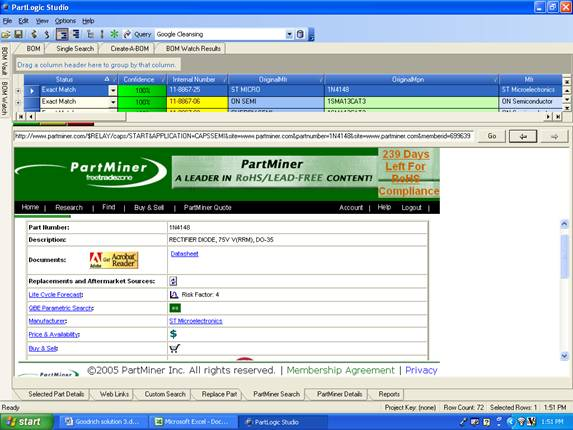Select the 11-8867-06 internal number cell
Screen dimensions: 573x430
pyautogui.click(x=197, y=102)
